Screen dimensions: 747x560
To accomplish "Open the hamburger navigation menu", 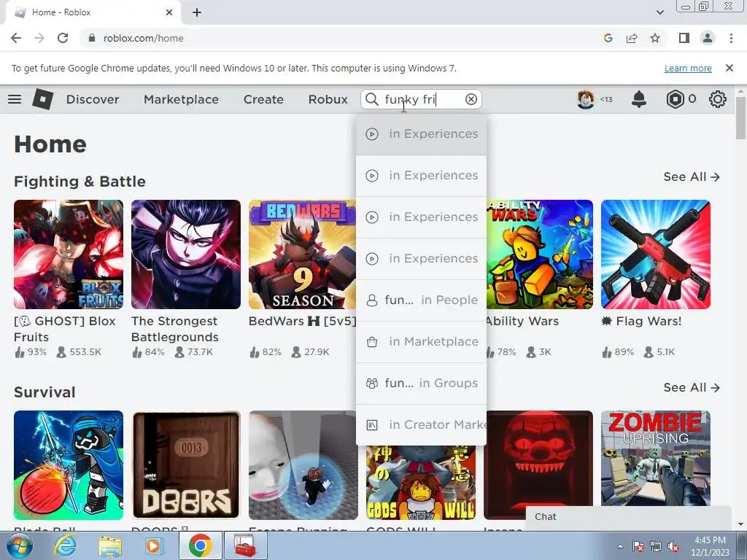I will [x=15, y=99].
